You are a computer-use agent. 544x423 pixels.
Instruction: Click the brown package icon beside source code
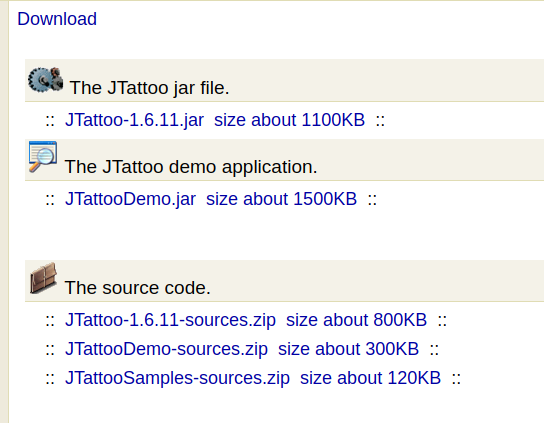[43, 278]
